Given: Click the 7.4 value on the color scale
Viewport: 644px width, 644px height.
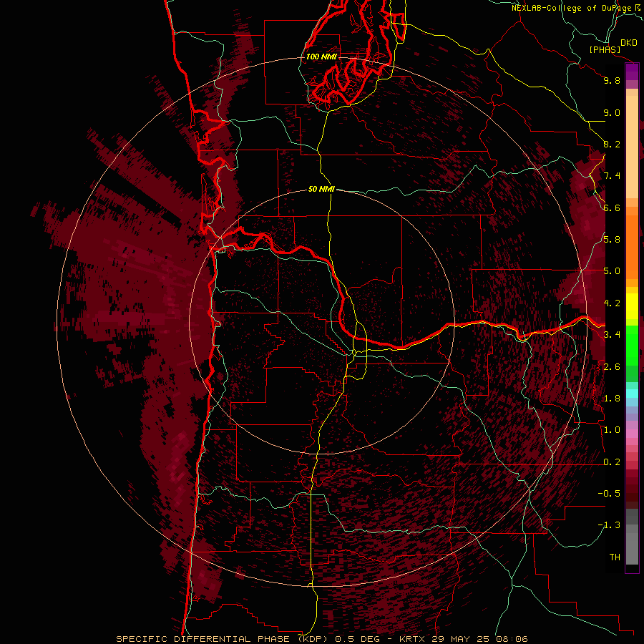Looking at the screenshot, I should 612,176.
